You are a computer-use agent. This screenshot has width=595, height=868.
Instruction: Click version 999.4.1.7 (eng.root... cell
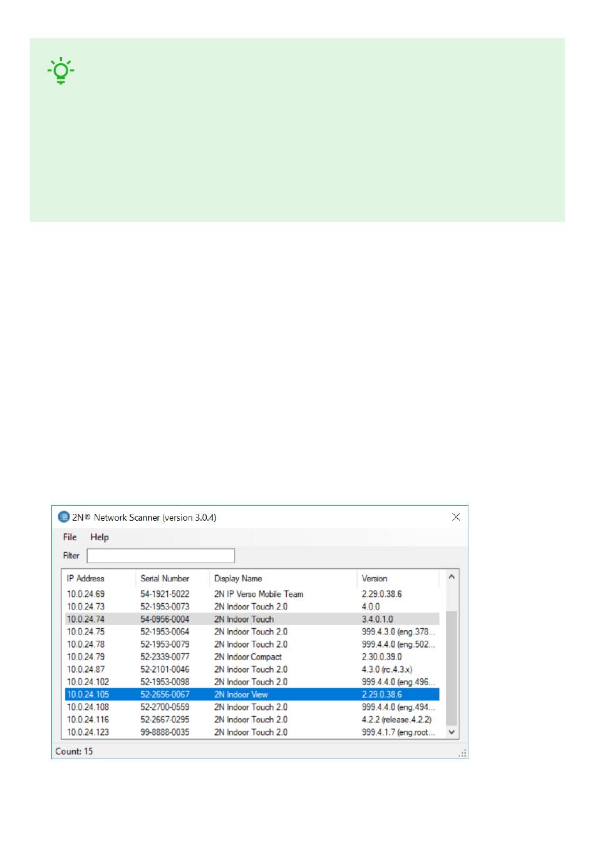(x=398, y=732)
